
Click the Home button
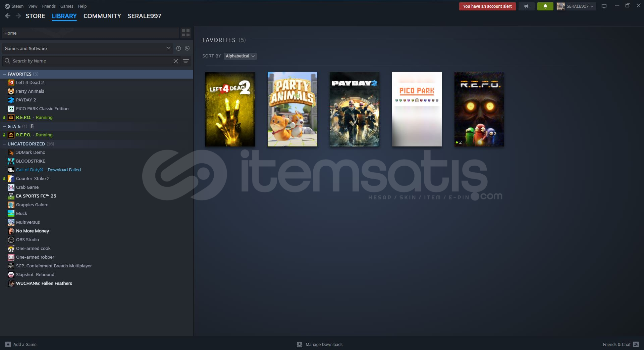pyautogui.click(x=91, y=33)
